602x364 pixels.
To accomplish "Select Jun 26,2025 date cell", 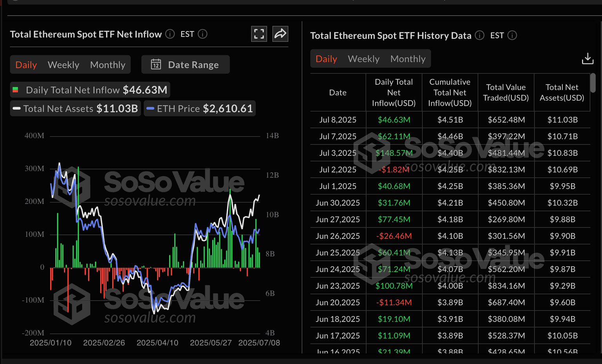I will click(338, 236).
